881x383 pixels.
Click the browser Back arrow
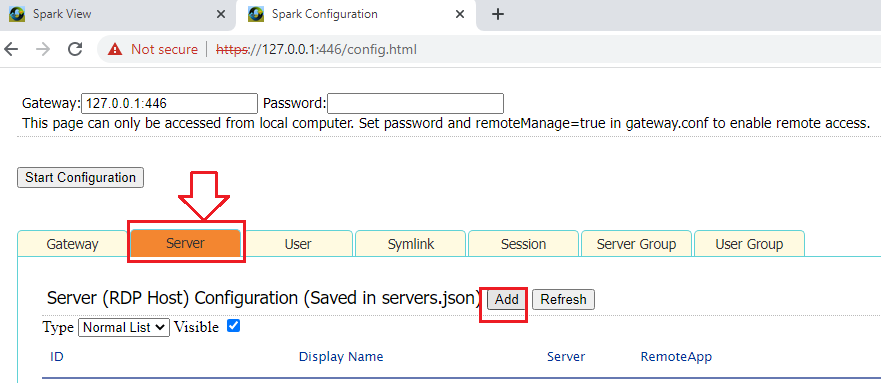click(11, 49)
